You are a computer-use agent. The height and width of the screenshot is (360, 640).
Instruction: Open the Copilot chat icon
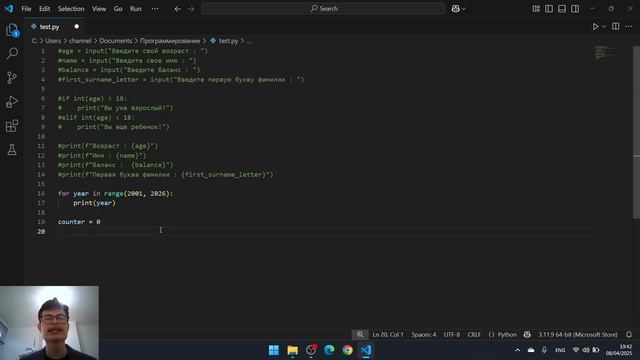[456, 9]
